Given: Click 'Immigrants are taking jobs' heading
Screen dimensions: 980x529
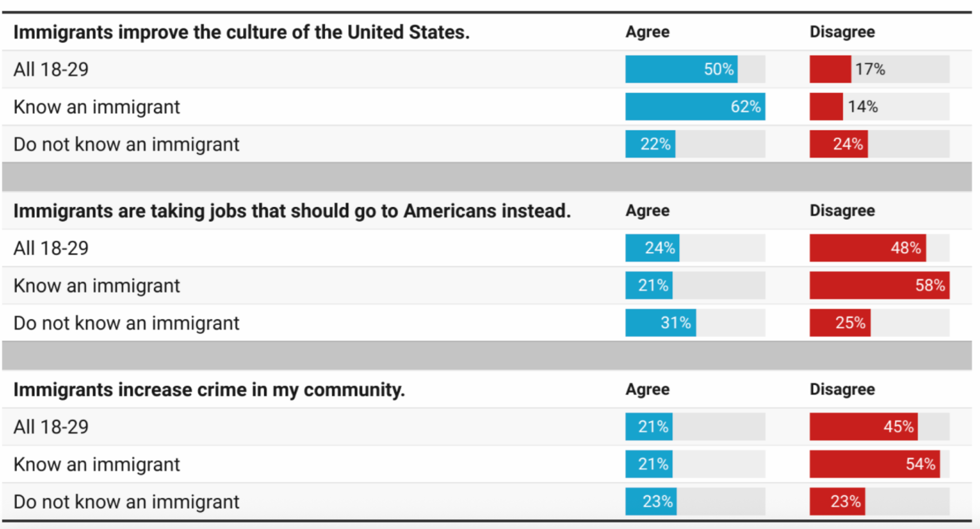Looking at the screenshot, I should [x=292, y=211].
